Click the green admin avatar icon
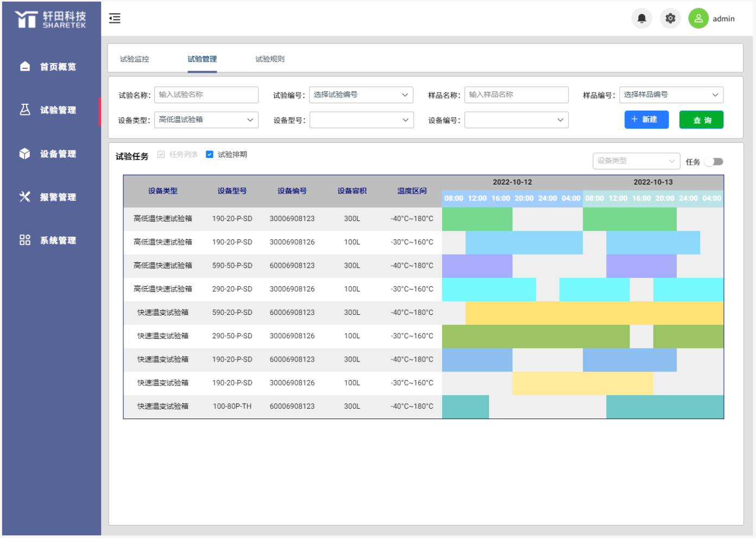The height and width of the screenshot is (538, 756). (698, 18)
